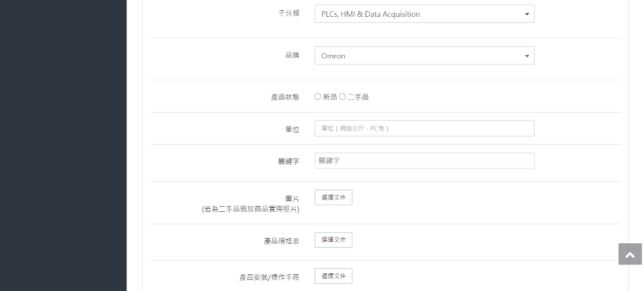This screenshot has height=291, width=644.
Task: Focus the 關鍵字 input field
Action: point(424,160)
